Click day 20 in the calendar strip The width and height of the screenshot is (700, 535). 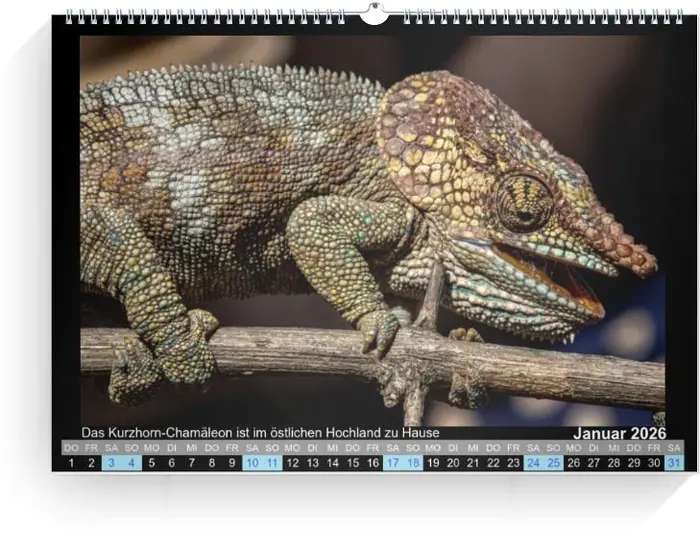453,463
